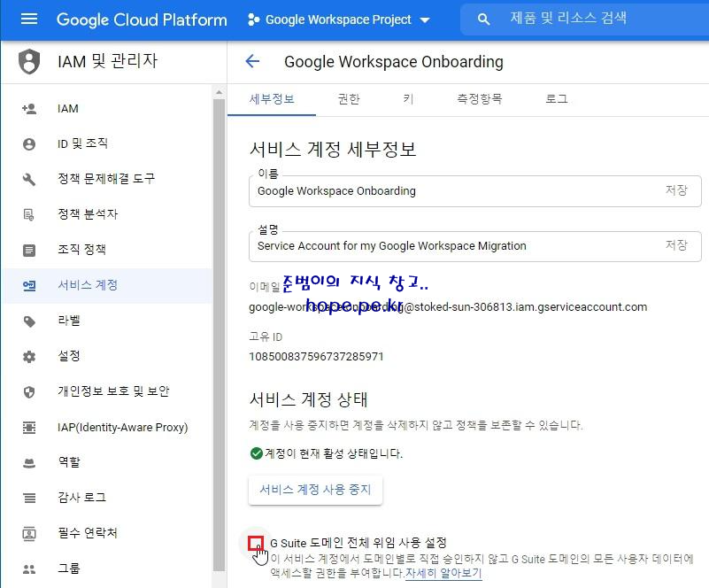
Task: Click the sidebar vertical scrollbar
Action: (x=219, y=335)
